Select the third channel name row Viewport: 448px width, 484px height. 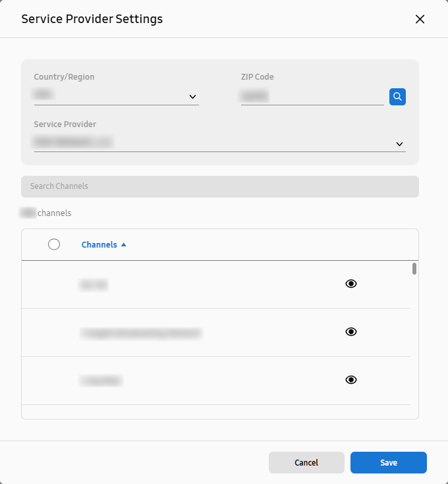(216, 381)
